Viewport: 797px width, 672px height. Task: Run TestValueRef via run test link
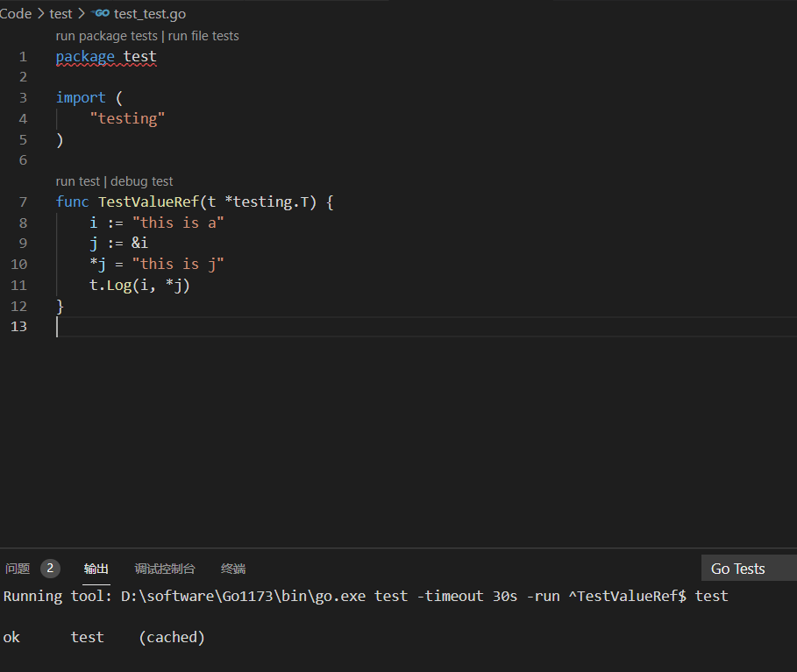78,181
